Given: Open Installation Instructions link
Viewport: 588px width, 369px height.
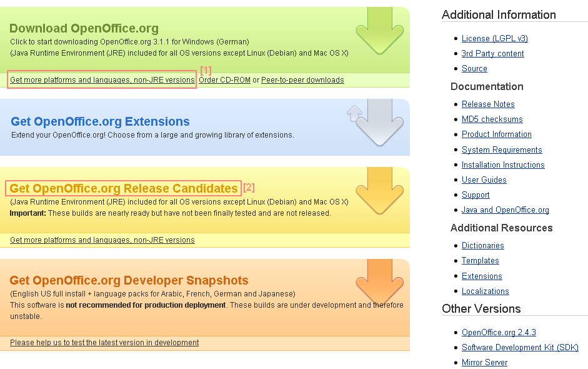Looking at the screenshot, I should pyautogui.click(x=503, y=164).
